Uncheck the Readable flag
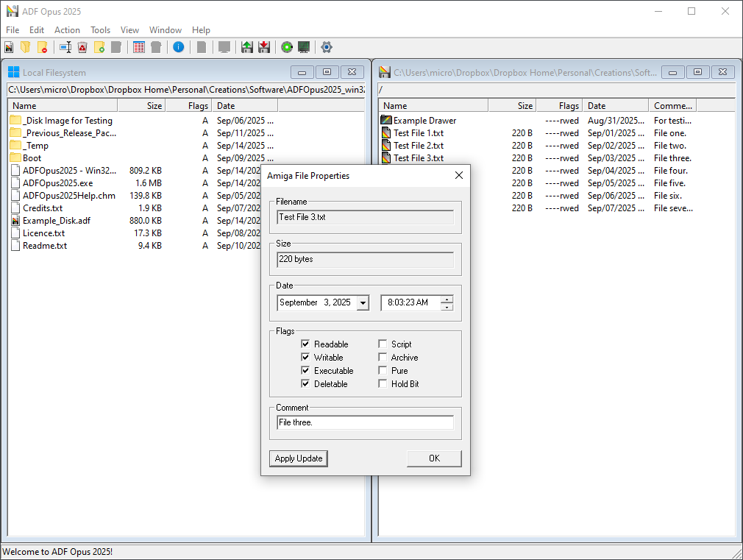Image resolution: width=743 pixels, height=560 pixels. click(x=305, y=344)
